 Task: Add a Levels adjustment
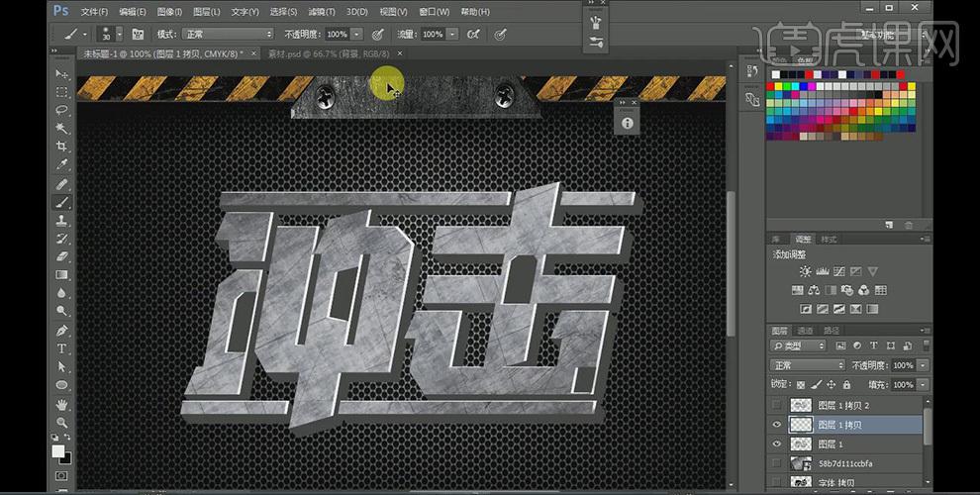(823, 271)
